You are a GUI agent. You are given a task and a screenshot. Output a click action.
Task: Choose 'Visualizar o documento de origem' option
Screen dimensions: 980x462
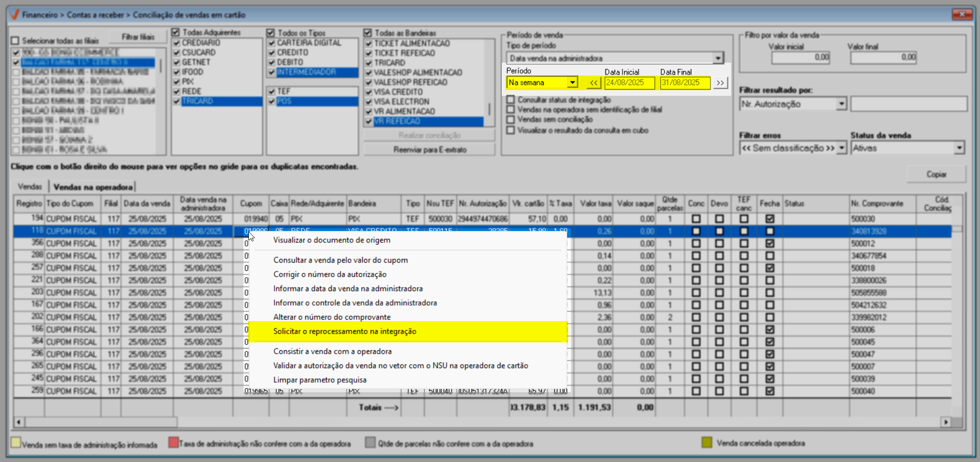pos(332,240)
